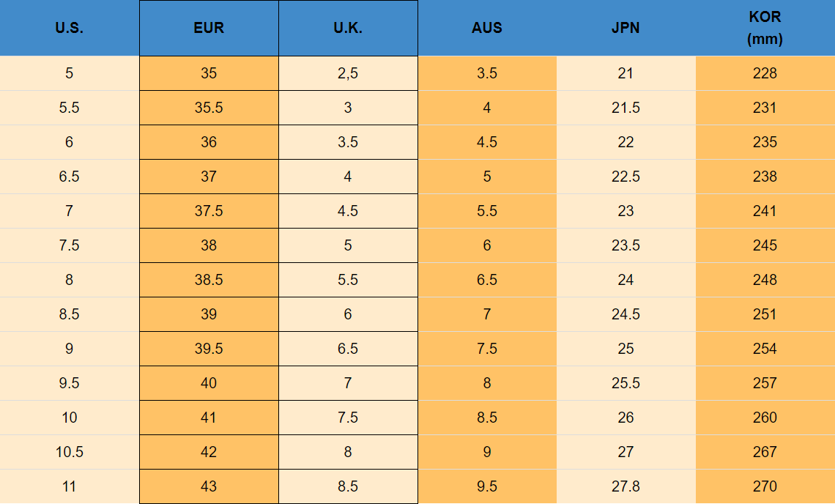
Task: Select JPN cell showing 27.8
Action: point(626,486)
